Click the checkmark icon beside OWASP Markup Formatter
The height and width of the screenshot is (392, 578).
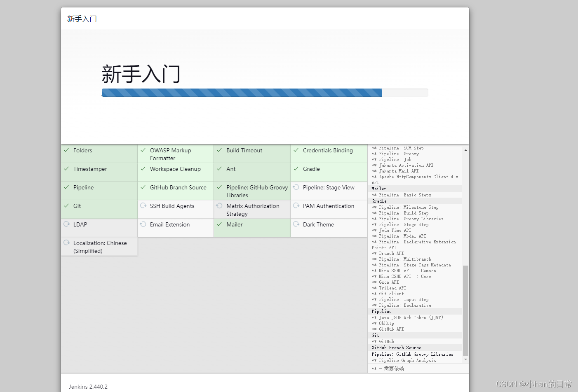(x=143, y=150)
